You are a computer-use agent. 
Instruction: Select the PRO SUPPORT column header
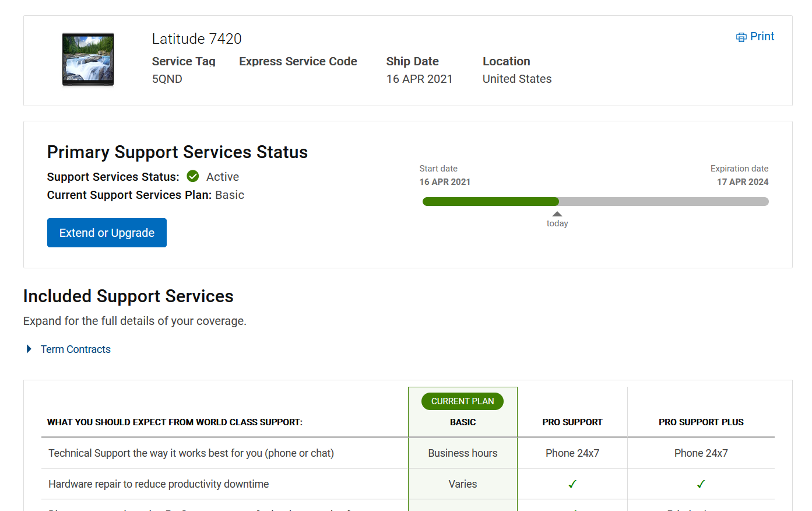pyautogui.click(x=572, y=422)
